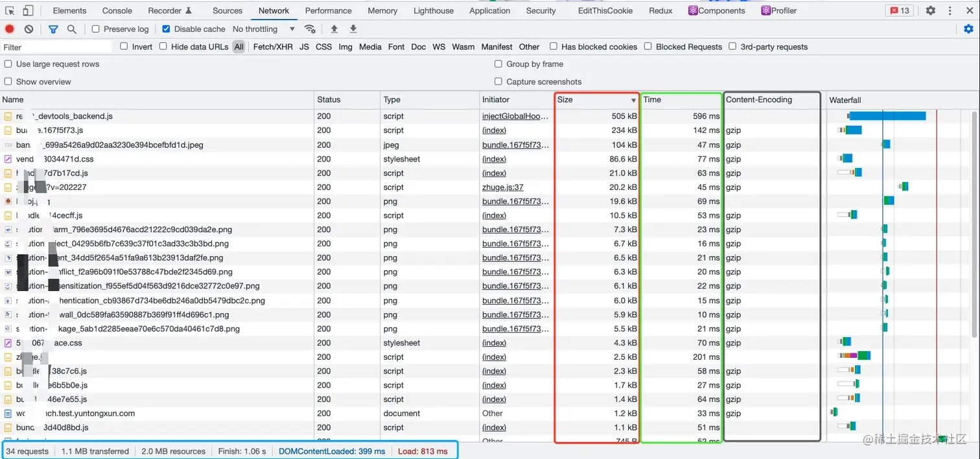Activate the inspect element picker icon
The image size is (980, 459).
pos(10,10)
